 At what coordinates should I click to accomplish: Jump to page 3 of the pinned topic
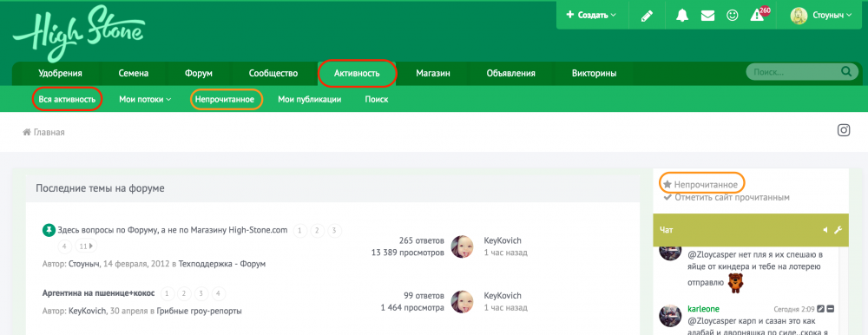pos(334,230)
